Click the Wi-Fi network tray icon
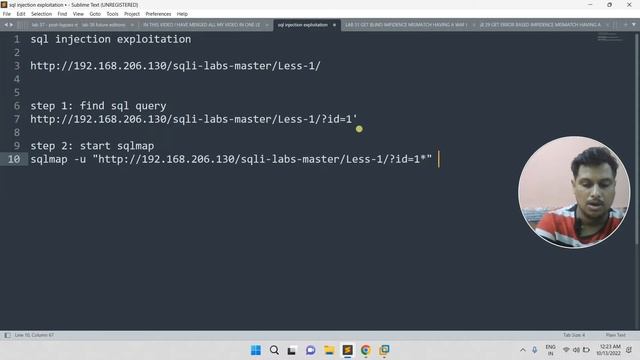Screen dimensions: 640x360 566,350
